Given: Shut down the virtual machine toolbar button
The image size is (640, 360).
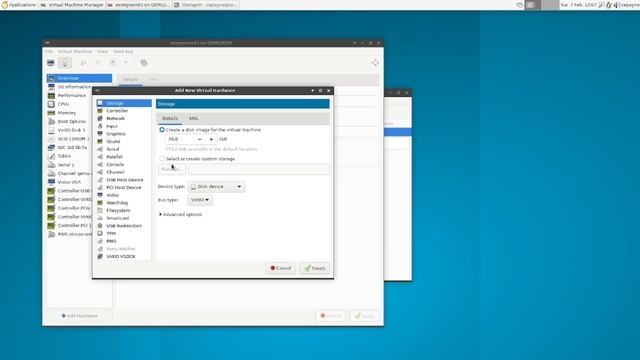Looking at the screenshot, I should (x=113, y=63).
